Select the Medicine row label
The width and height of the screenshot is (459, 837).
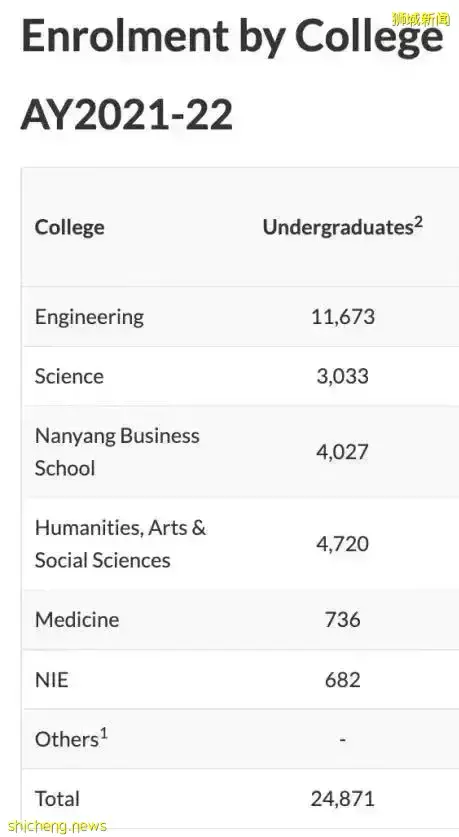pos(77,620)
